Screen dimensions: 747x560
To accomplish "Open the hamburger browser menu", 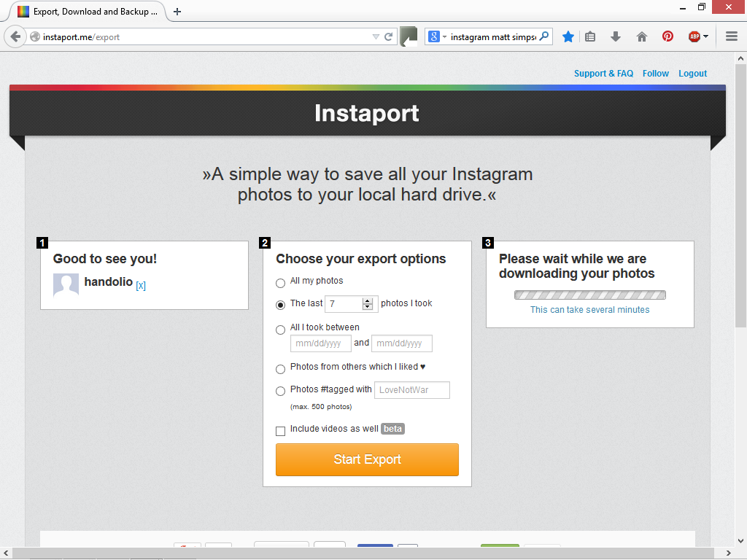I will coord(732,36).
